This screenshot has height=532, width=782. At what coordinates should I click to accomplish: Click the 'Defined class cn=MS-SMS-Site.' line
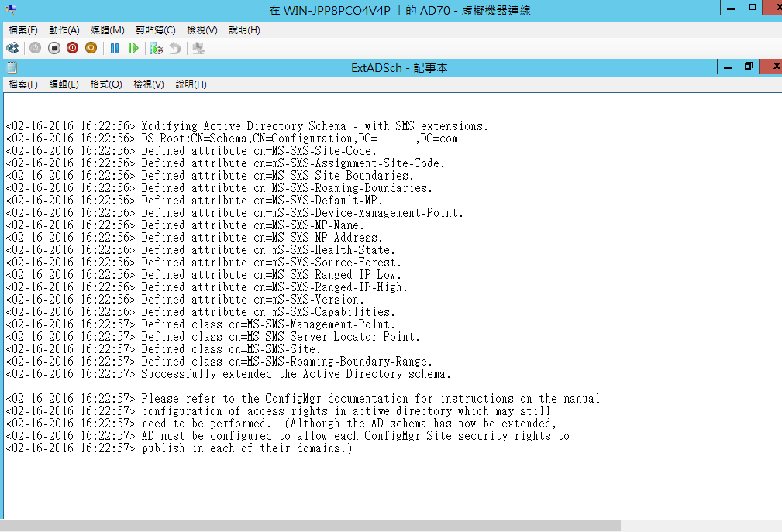point(163,349)
